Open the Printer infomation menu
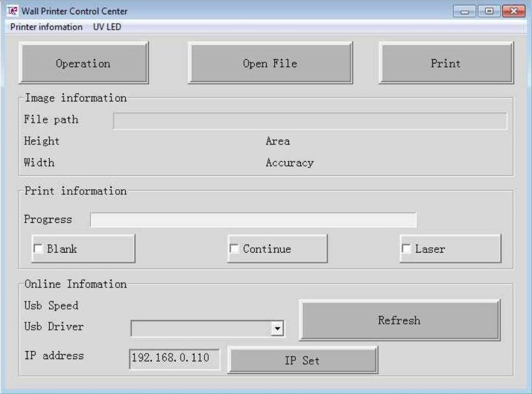The width and height of the screenshot is (532, 394). click(x=46, y=27)
